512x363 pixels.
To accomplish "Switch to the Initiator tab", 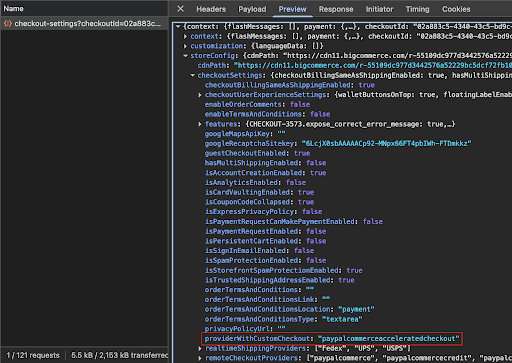I will 379,9.
